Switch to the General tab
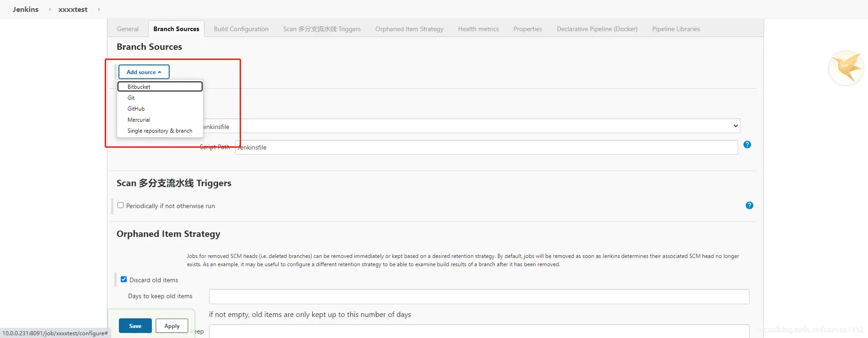The width and height of the screenshot is (868, 338). (x=128, y=29)
